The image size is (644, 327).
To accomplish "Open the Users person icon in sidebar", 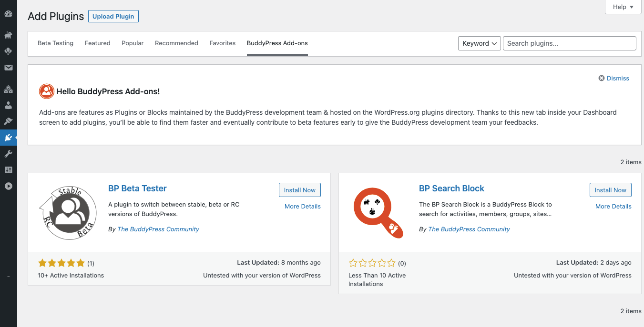I will coord(8,105).
